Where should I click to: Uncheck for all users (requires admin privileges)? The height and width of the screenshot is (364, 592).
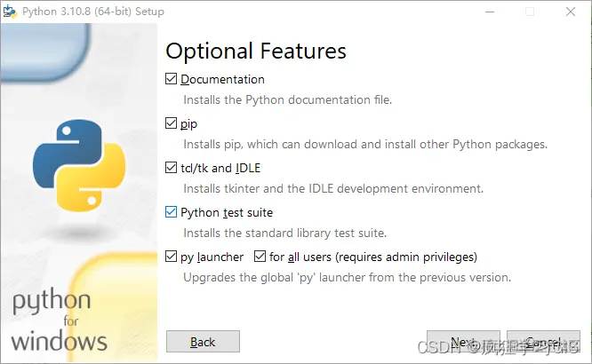click(260, 257)
